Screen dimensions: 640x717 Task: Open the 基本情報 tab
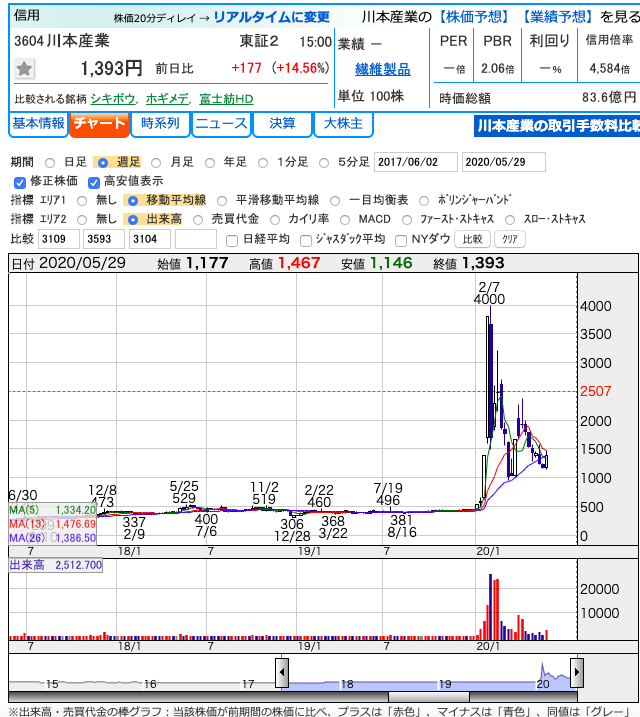(38, 124)
